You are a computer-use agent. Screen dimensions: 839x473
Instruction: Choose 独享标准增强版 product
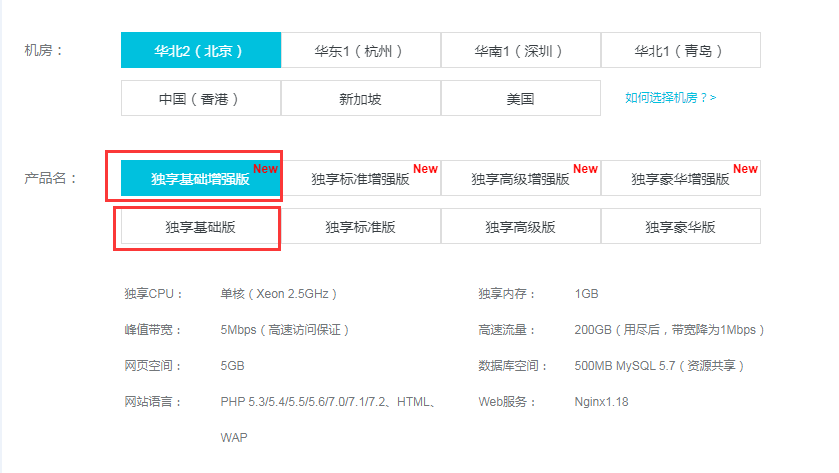click(x=361, y=178)
